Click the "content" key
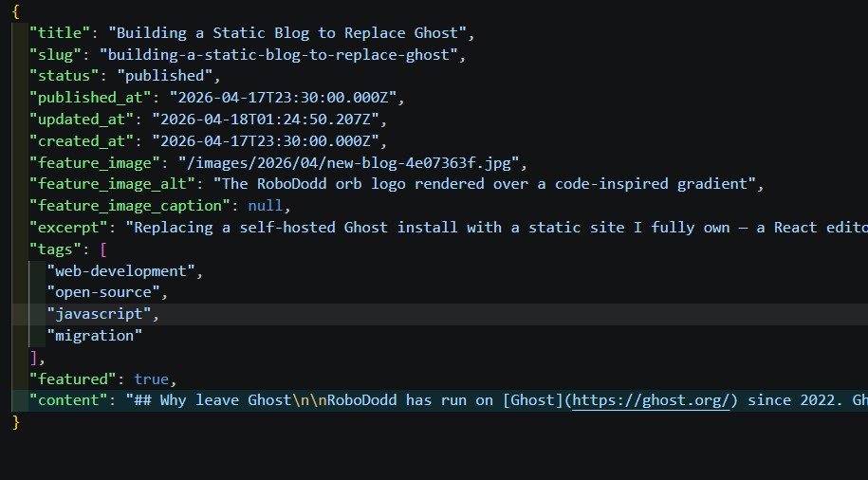 (68, 400)
